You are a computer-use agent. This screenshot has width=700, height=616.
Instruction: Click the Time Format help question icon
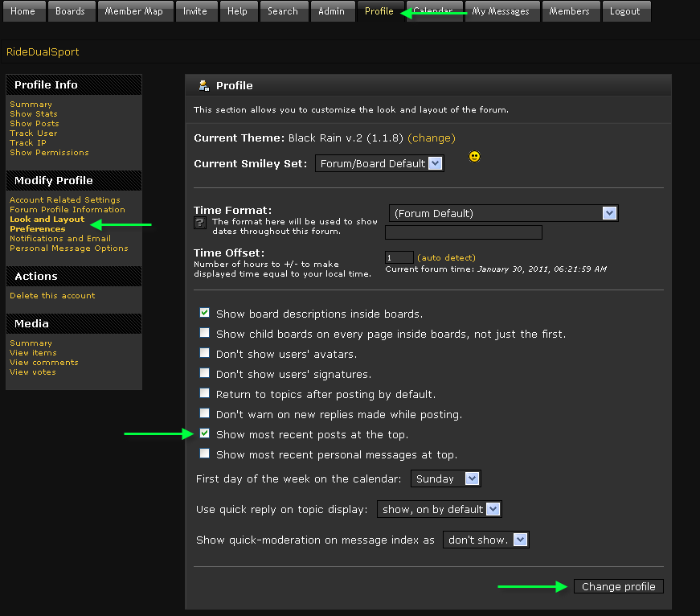(x=200, y=223)
